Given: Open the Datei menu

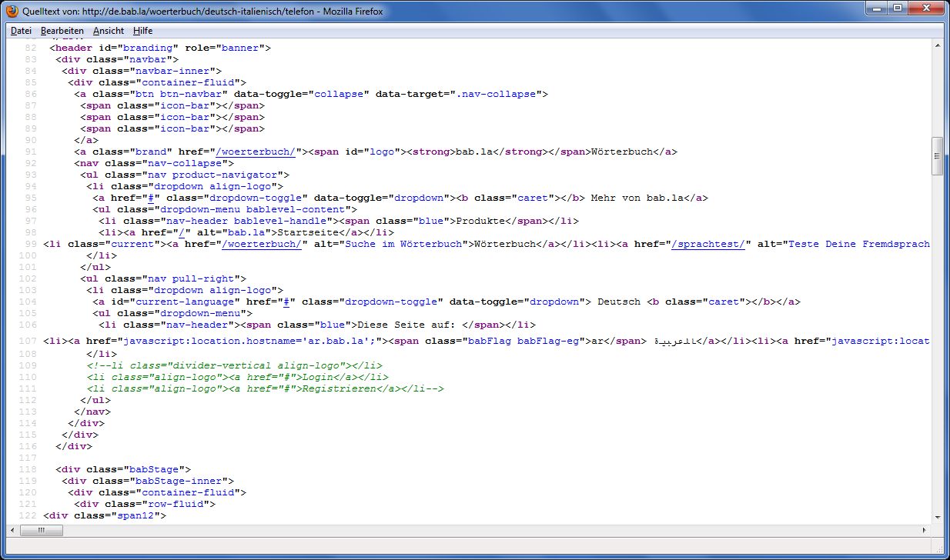Looking at the screenshot, I should tap(21, 31).
